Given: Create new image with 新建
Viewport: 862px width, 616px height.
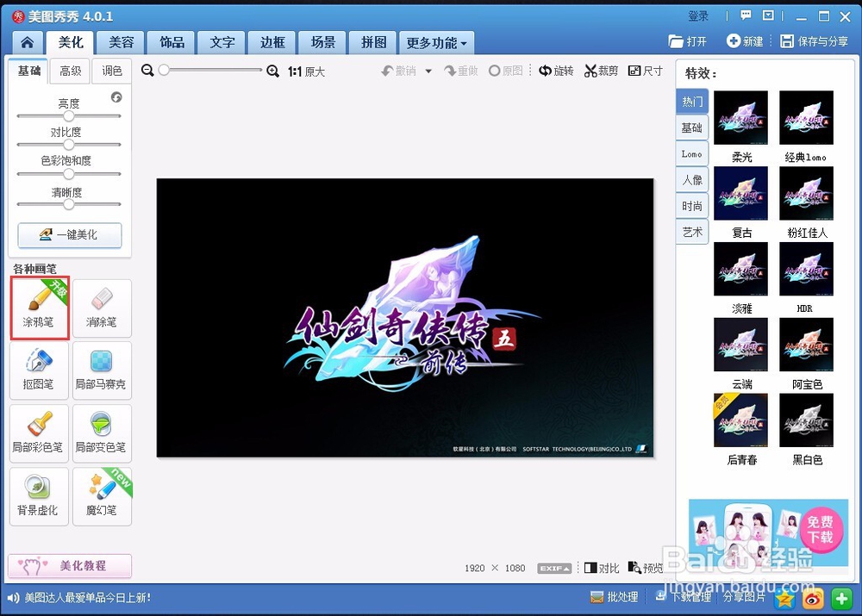Looking at the screenshot, I should click(x=745, y=41).
